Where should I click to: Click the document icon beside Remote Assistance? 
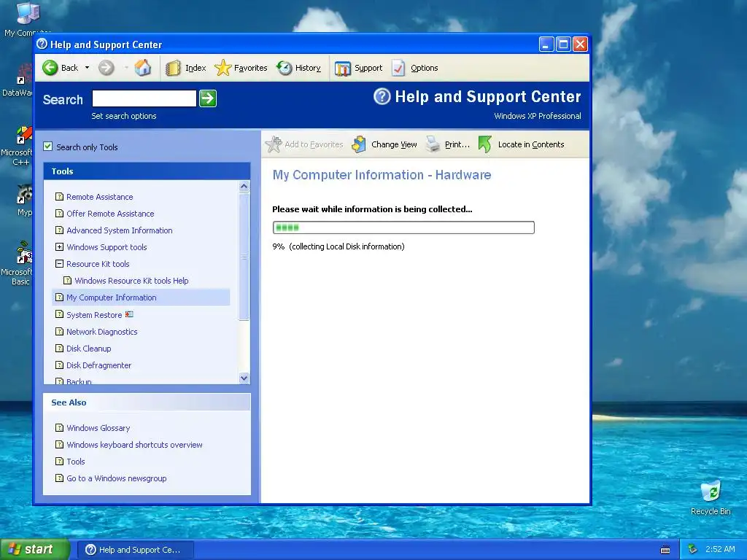click(x=59, y=196)
